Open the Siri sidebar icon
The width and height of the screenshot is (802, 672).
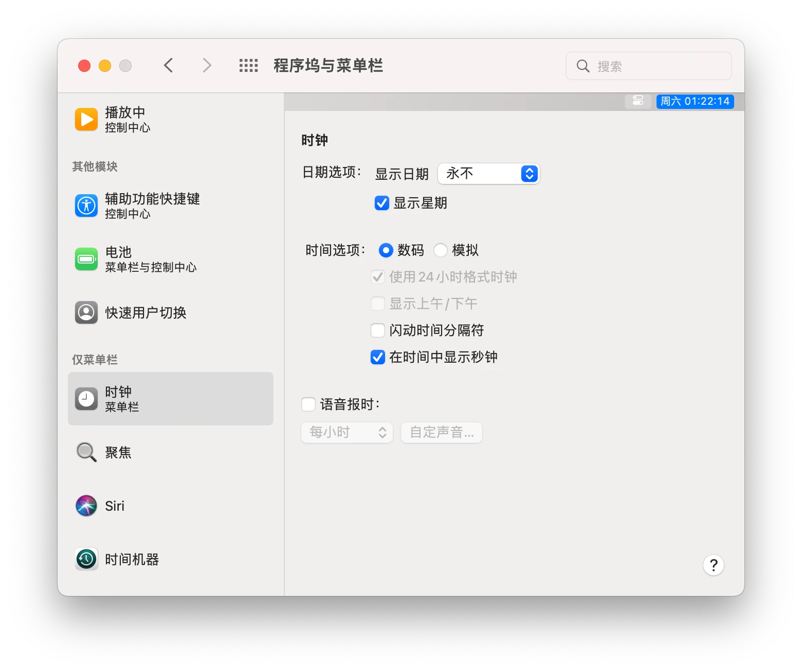click(86, 506)
